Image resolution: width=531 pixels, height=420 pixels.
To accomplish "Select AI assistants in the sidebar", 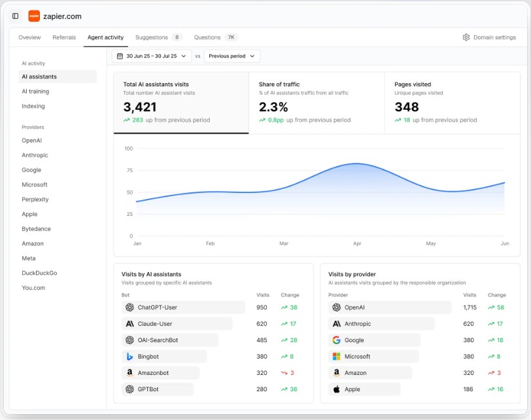I will 58,77.
